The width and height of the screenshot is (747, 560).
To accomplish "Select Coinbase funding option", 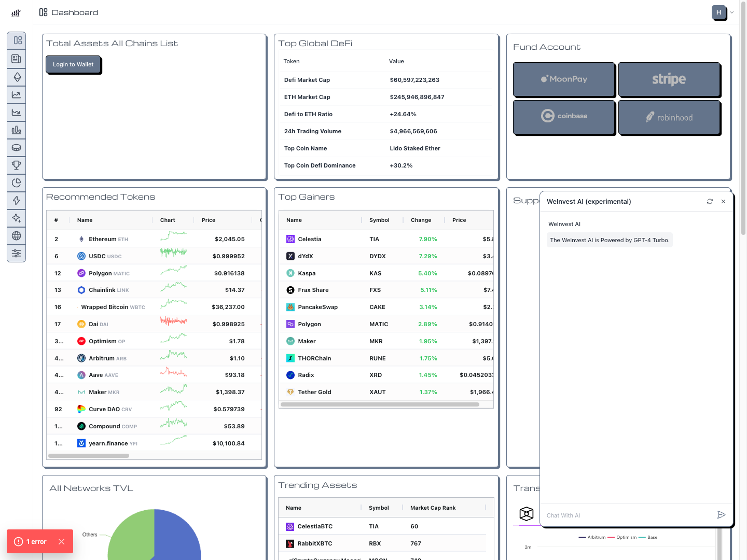I will pos(564,117).
